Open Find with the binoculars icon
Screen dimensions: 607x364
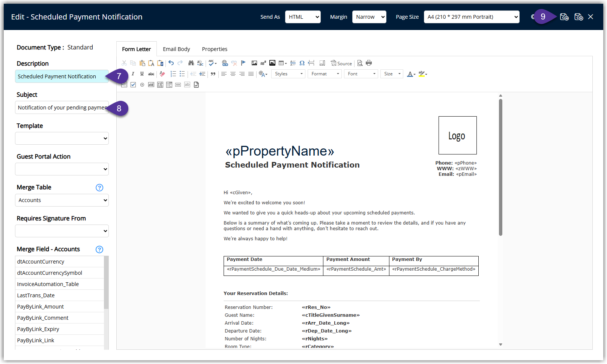191,63
